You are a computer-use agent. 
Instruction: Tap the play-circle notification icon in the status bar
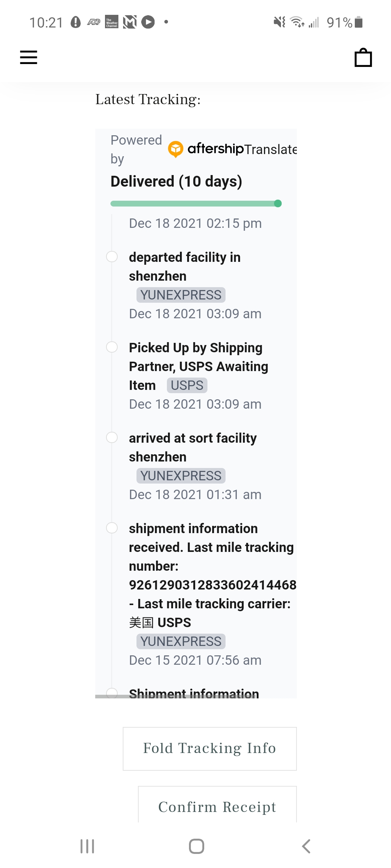click(x=148, y=22)
